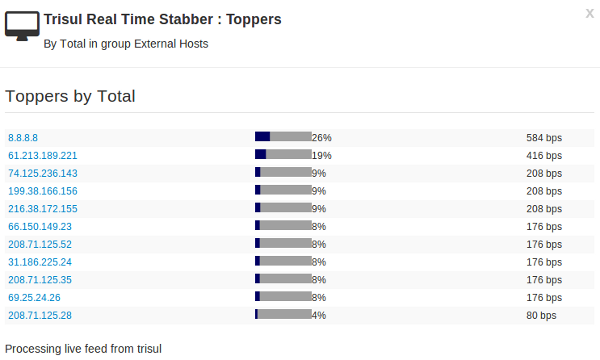The width and height of the screenshot is (600, 360).
Task: Click the monitor icon beside the title
Action: point(22,26)
